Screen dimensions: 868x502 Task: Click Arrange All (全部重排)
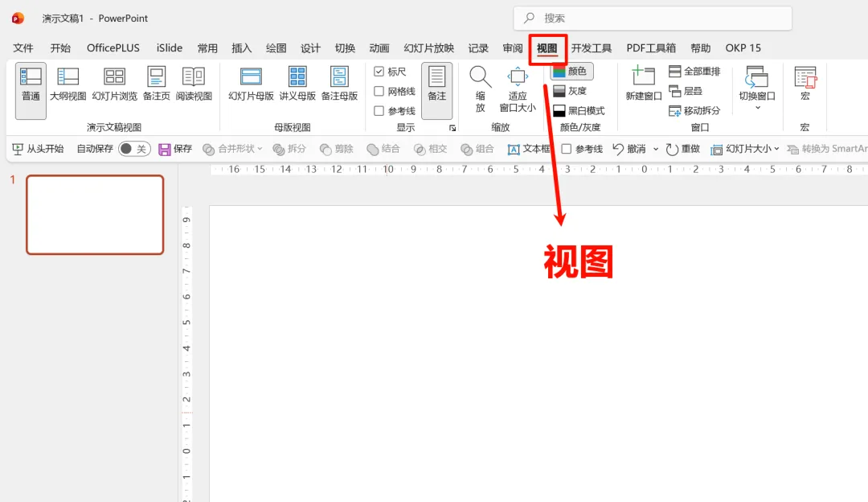[x=694, y=71]
